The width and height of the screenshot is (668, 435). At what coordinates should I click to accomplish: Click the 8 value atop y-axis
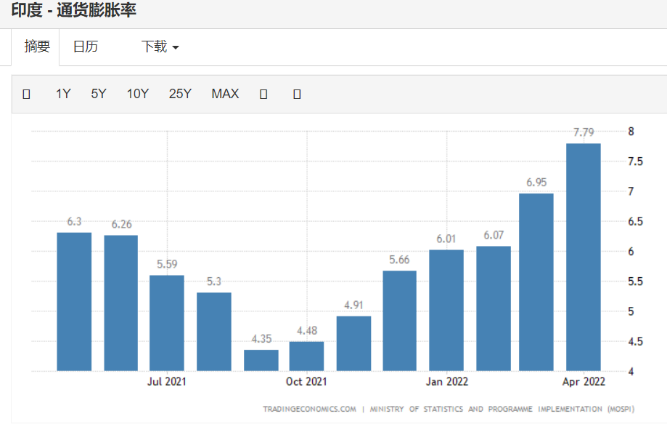coord(631,132)
